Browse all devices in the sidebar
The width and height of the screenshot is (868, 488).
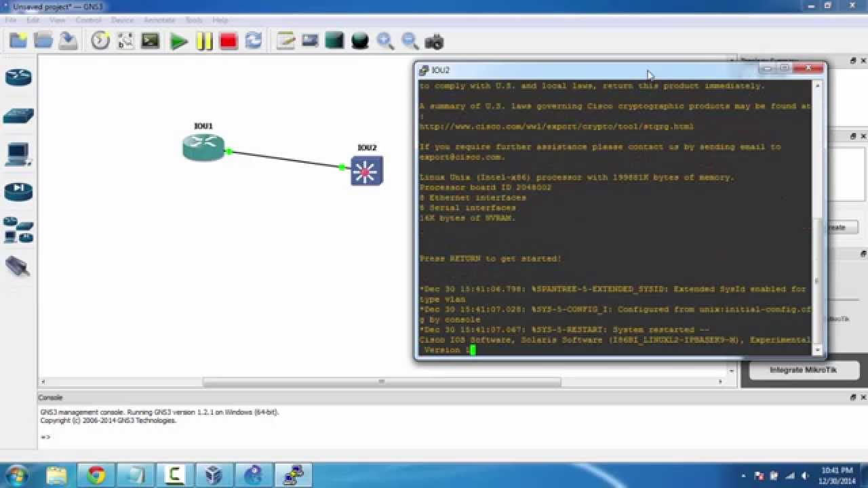[18, 230]
